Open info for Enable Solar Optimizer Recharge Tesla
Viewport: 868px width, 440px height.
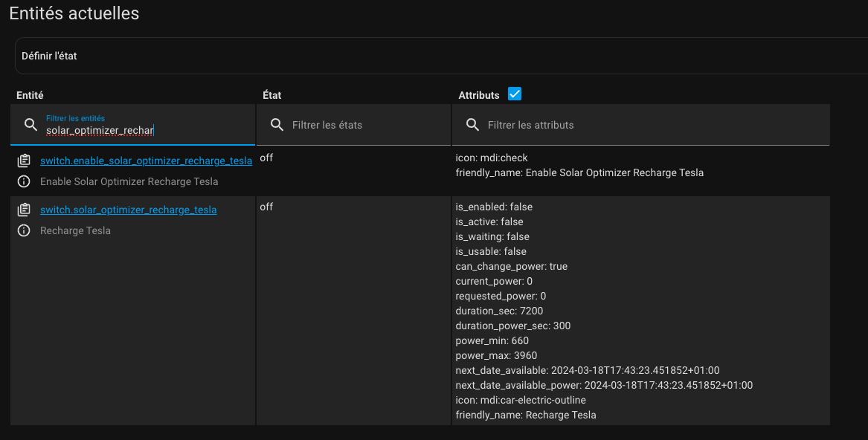(24, 181)
